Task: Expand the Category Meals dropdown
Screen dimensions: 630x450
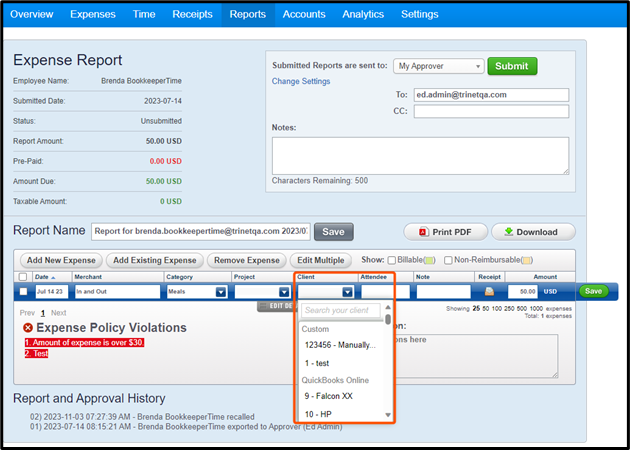Action: pos(221,292)
